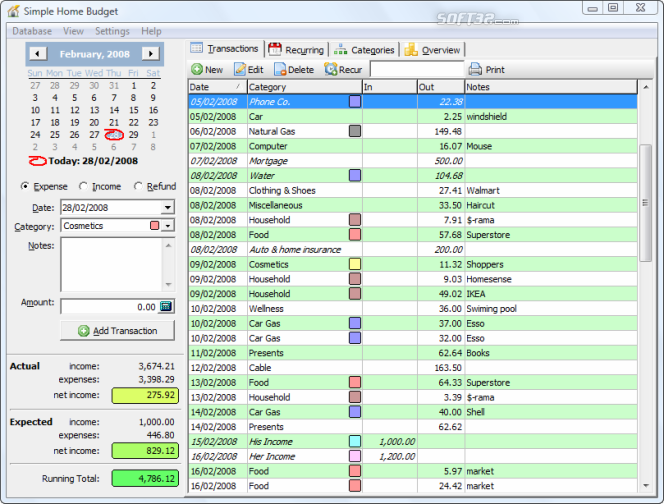Go to previous month in calendar
This screenshot has width=664, height=504.
tap(38, 53)
